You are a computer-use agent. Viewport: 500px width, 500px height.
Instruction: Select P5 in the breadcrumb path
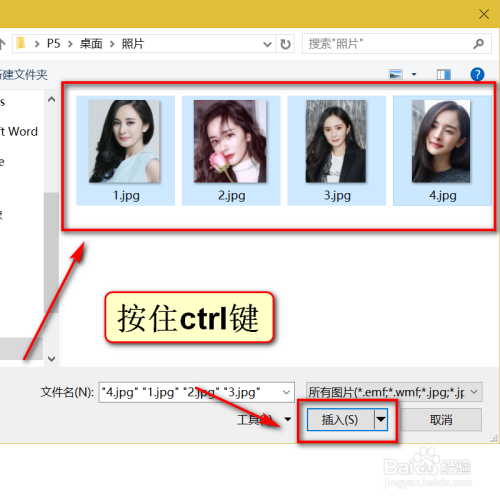[53, 44]
